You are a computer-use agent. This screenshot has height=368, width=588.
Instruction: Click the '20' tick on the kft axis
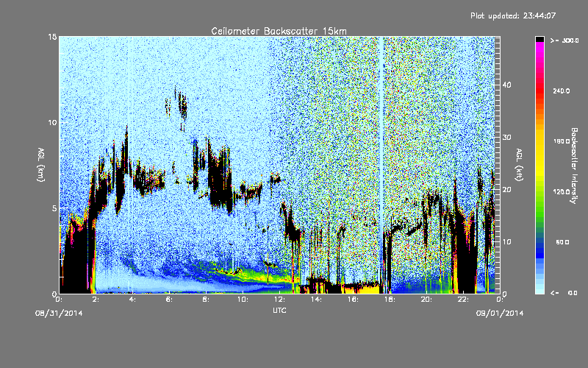506,190
